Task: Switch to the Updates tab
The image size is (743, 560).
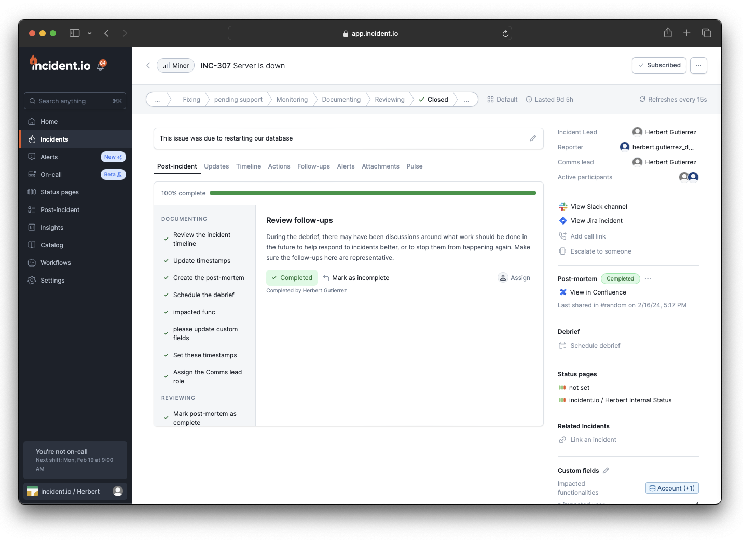Action: [x=216, y=166]
